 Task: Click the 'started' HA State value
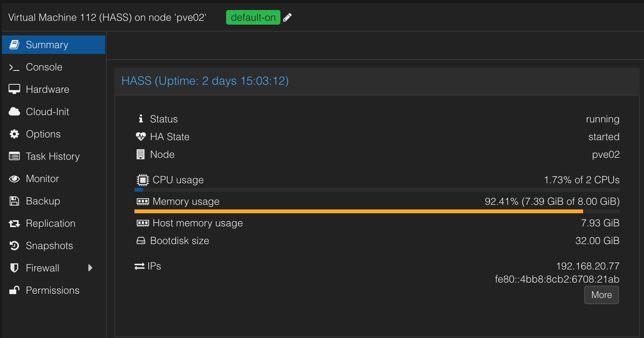pyautogui.click(x=604, y=137)
